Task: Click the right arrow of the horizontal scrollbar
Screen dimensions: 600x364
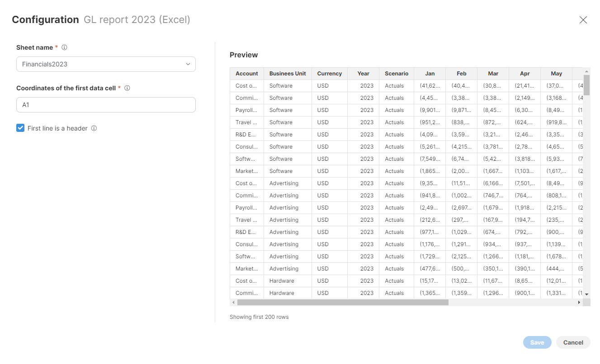Action: (x=580, y=302)
